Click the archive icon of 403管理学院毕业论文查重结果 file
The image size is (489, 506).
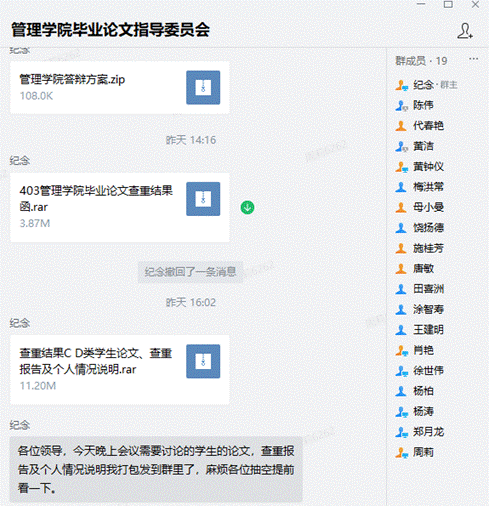click(x=203, y=199)
